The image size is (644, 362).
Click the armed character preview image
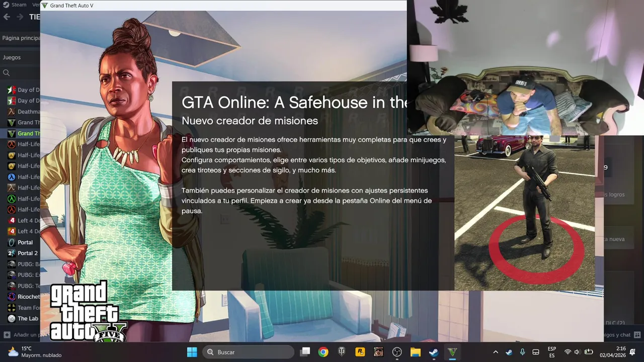pyautogui.click(x=525, y=213)
